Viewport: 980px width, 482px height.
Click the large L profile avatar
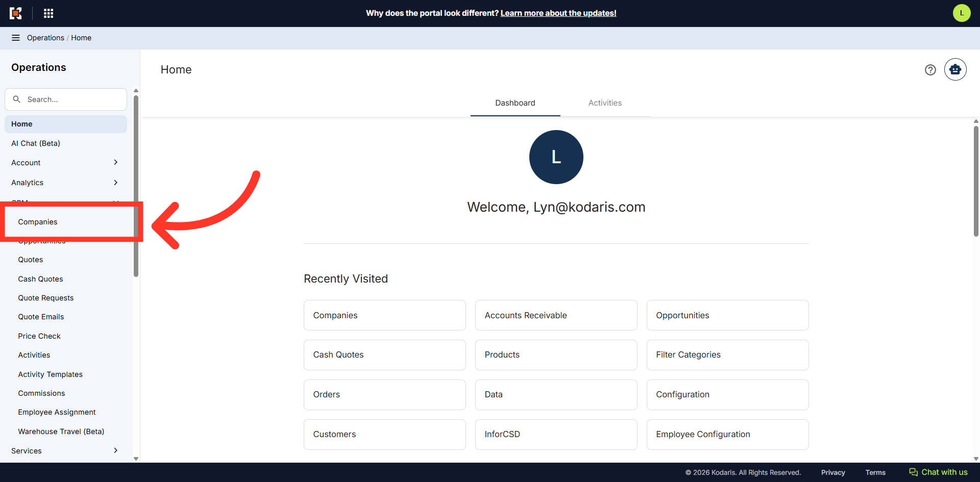[x=556, y=157]
